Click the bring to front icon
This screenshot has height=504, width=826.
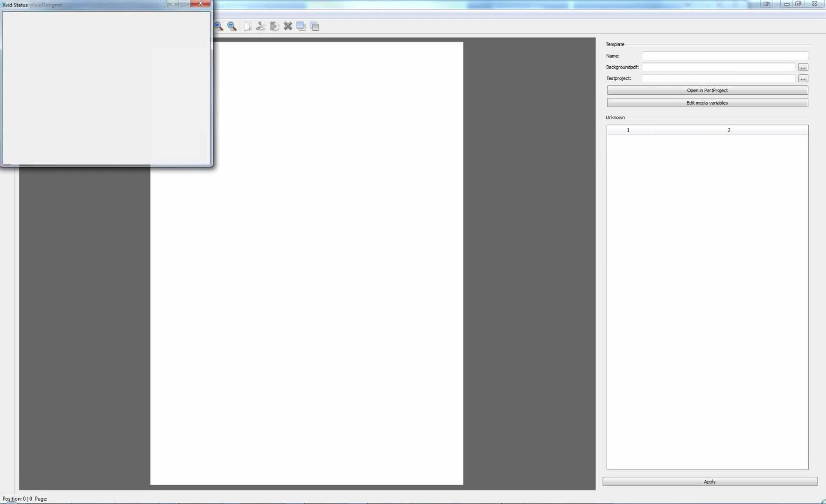coord(301,26)
